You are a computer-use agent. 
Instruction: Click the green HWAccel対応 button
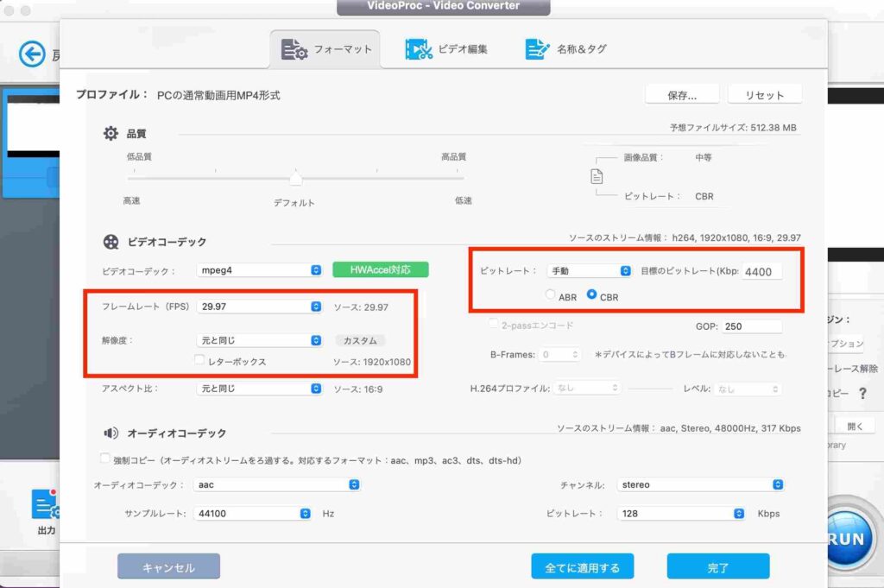[x=381, y=269]
